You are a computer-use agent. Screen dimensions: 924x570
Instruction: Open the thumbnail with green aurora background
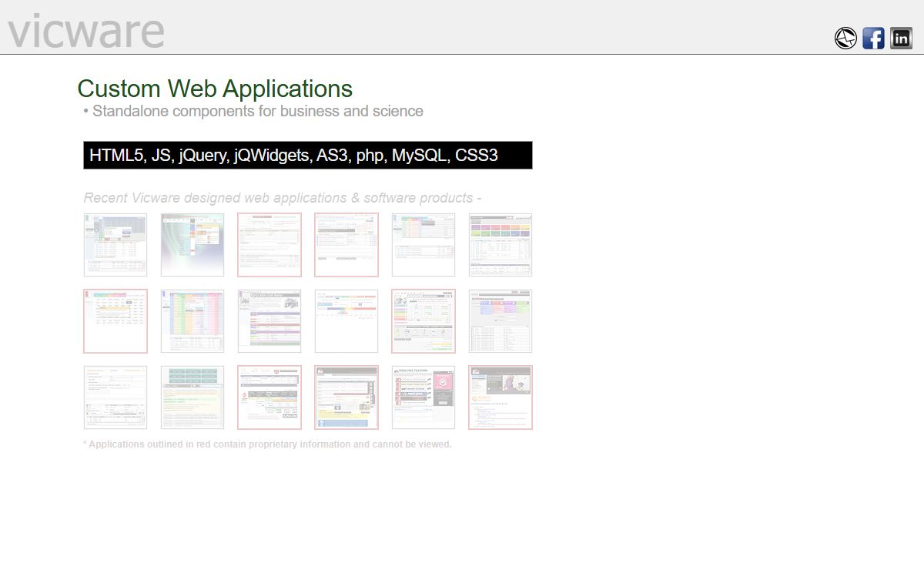(192, 245)
